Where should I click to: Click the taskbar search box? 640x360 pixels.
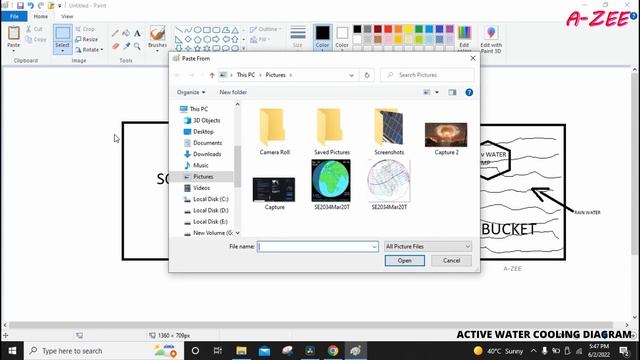click(104, 351)
